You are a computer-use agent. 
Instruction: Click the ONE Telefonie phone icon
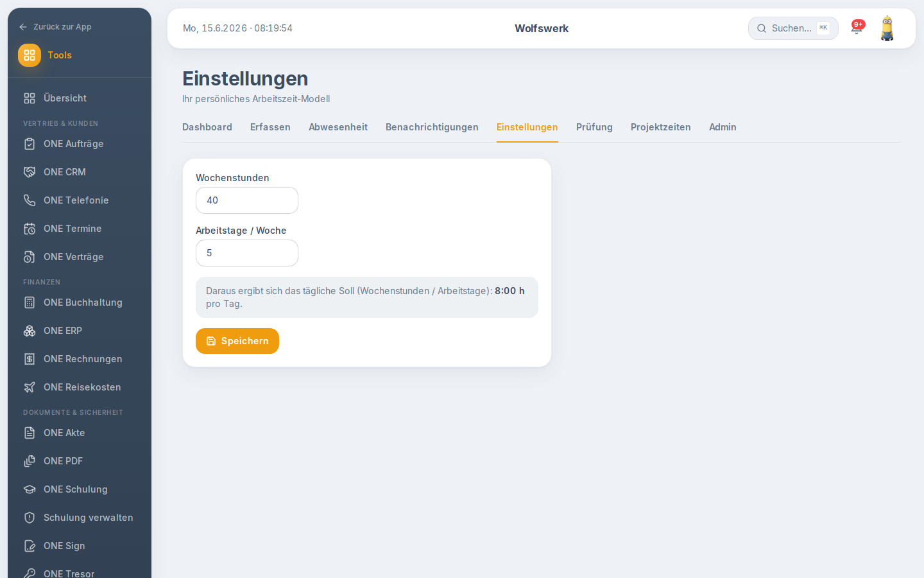click(x=30, y=200)
